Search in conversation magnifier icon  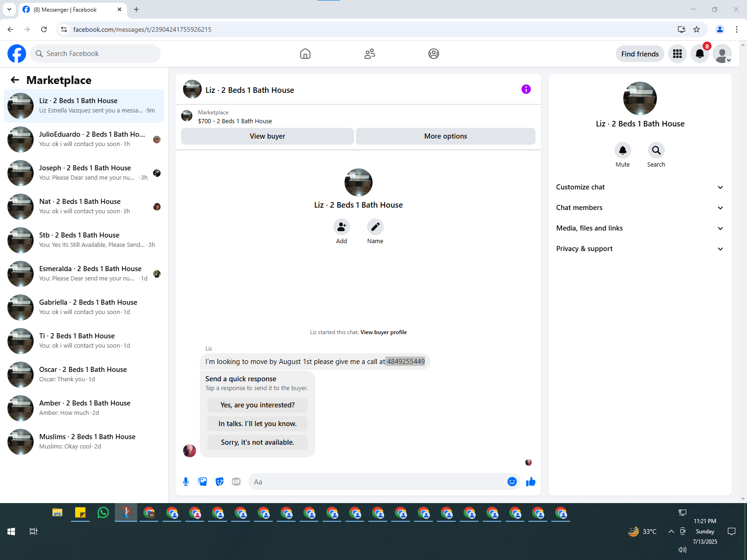click(x=656, y=150)
